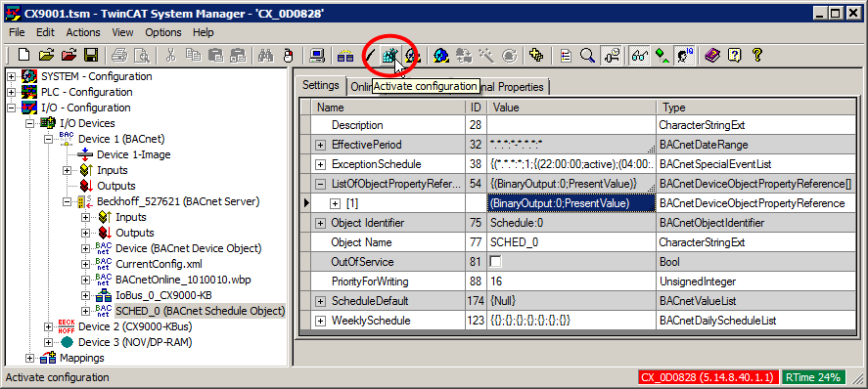This screenshot has height=389, width=868.
Task: Expand the ExceptionSchedule property row
Action: pyautogui.click(x=320, y=164)
